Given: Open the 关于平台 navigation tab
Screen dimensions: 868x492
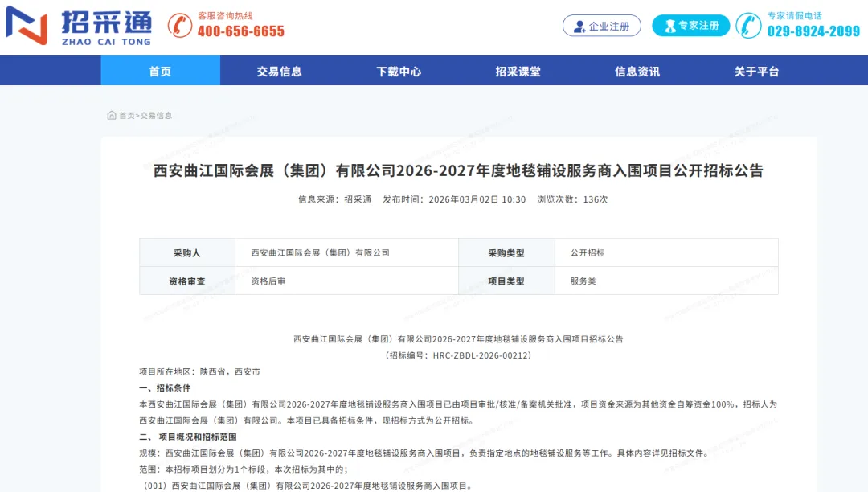Looking at the screenshot, I should click(x=757, y=71).
